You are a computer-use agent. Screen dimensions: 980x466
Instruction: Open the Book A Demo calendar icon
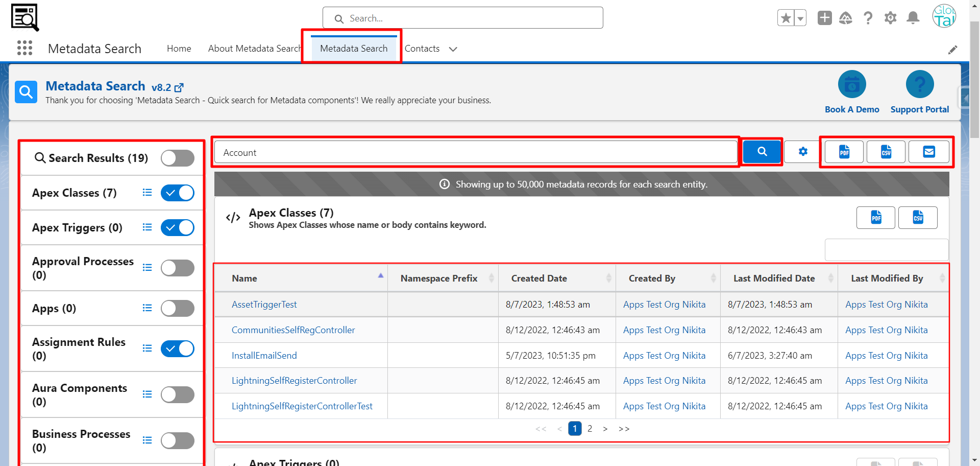click(852, 84)
